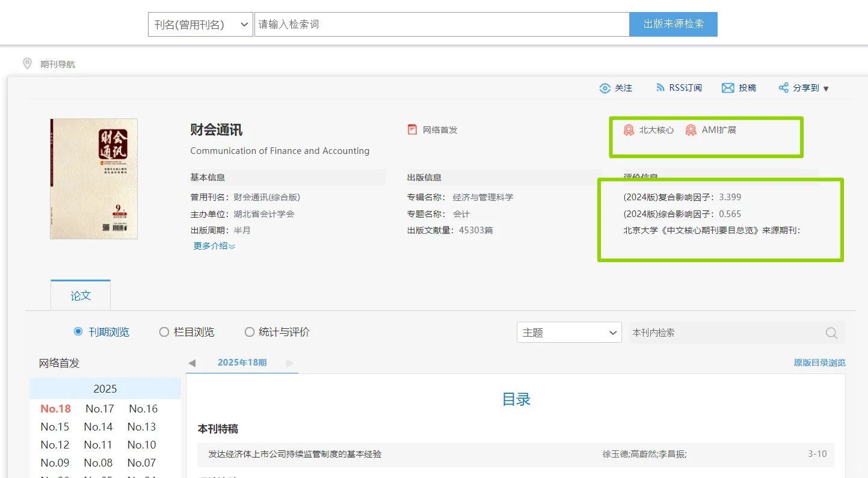Click page range 3-10 of first article
This screenshot has height=478, width=868.
click(x=817, y=454)
